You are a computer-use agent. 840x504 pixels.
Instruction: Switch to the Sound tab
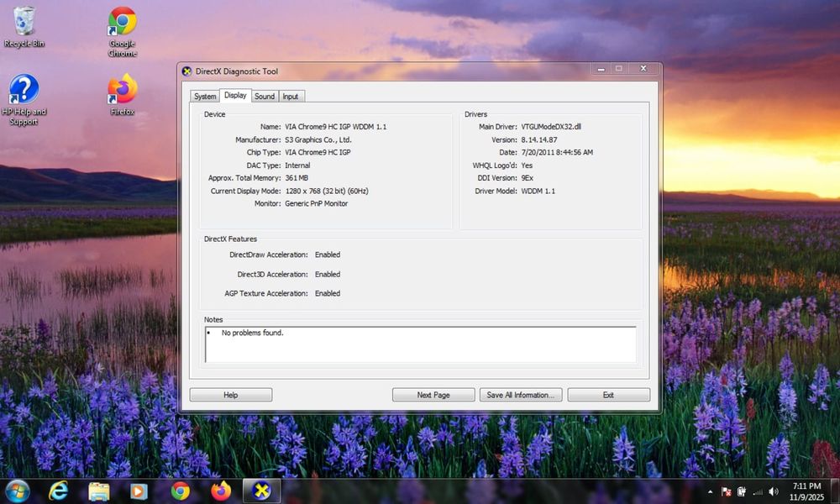point(264,97)
